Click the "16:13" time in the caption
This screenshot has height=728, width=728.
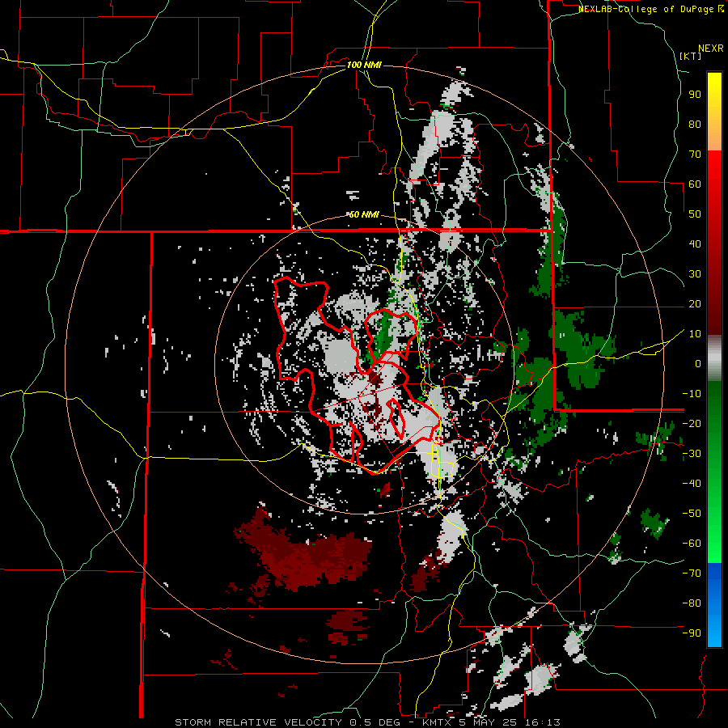(544, 722)
